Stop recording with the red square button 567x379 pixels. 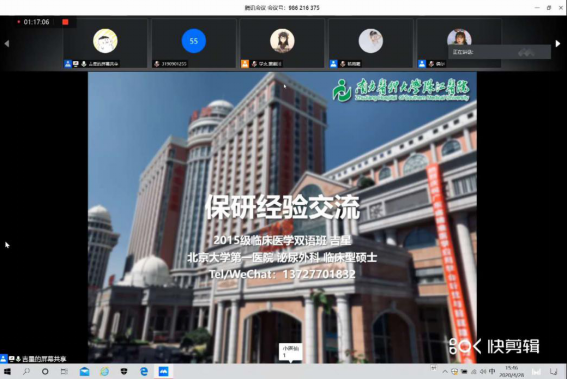point(65,22)
